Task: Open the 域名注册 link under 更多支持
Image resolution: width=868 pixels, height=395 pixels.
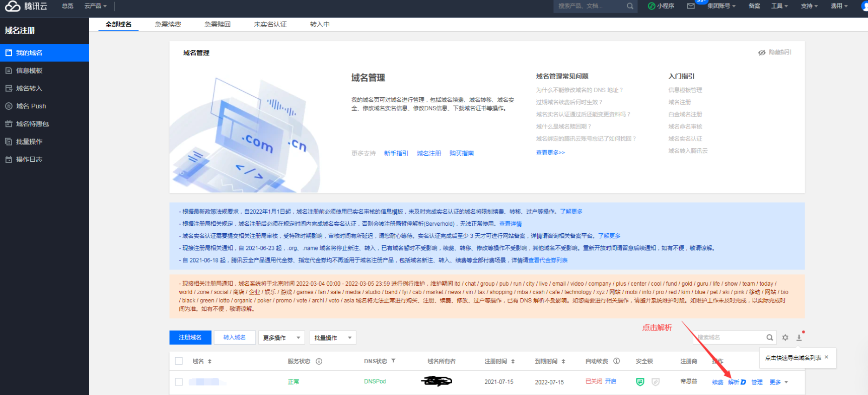Action: pos(429,153)
